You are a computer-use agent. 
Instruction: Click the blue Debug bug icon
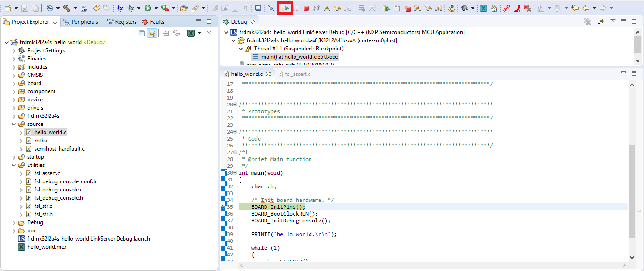(120, 8)
